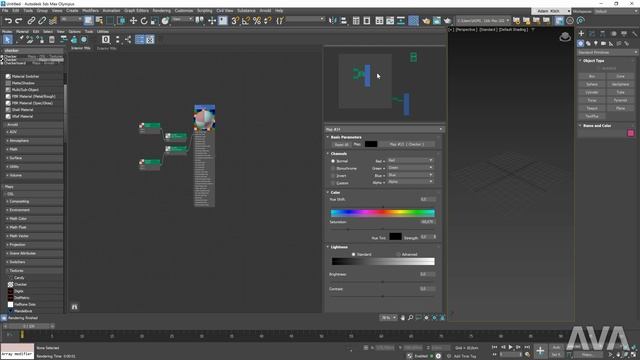The image size is (640, 360).
Task: Open the Green channel source dropdown
Action: tap(410, 168)
